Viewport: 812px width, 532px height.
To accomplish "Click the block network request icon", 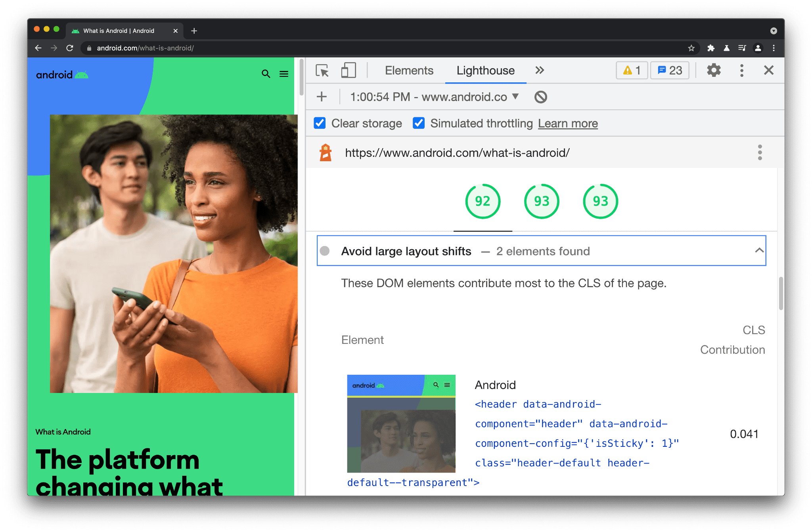I will point(539,97).
